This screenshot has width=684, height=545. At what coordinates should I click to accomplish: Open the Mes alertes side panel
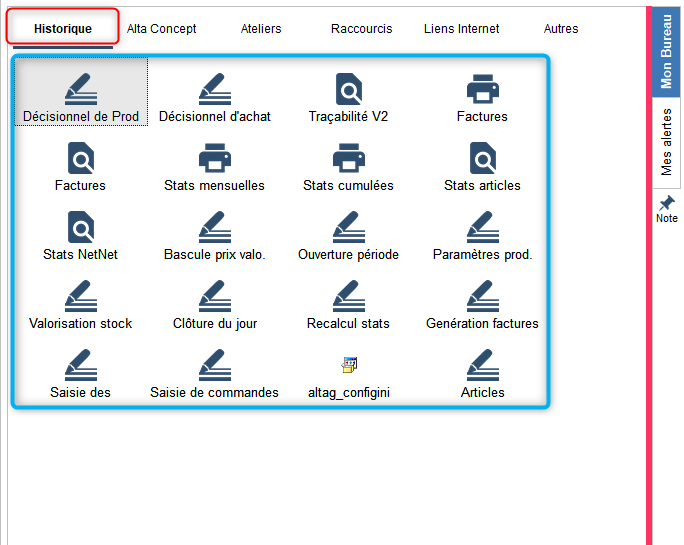point(667,142)
